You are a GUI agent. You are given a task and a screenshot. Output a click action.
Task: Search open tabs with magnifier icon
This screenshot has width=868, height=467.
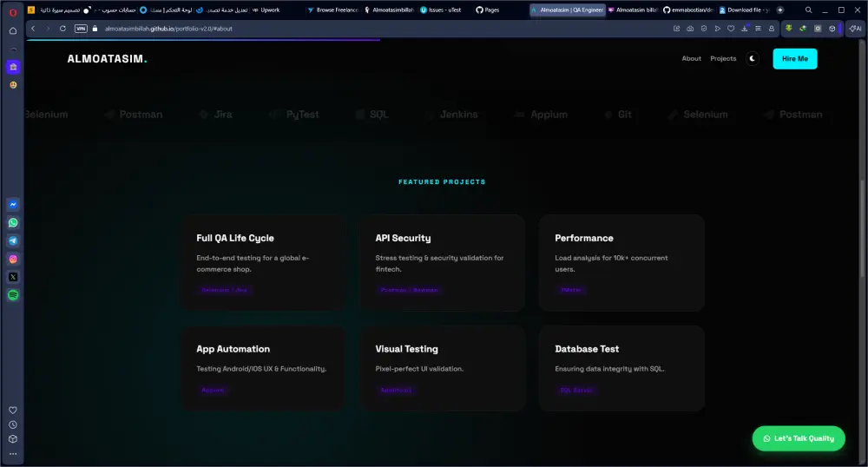coord(809,10)
